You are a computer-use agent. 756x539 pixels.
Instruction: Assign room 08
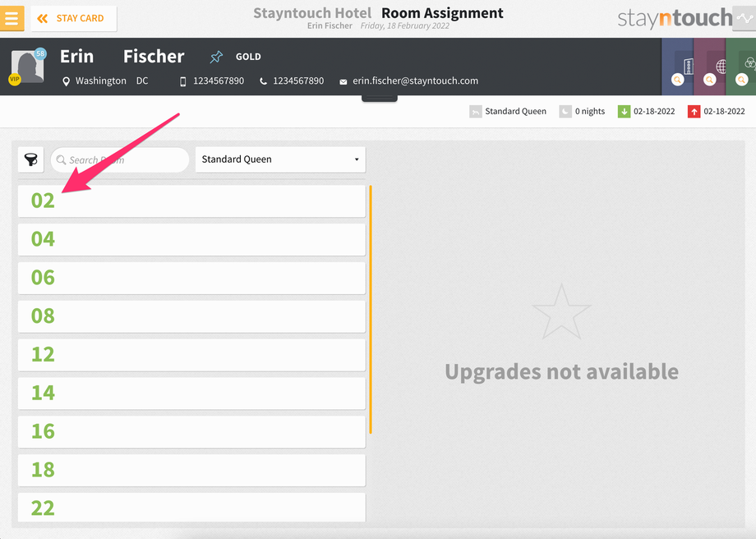[191, 317]
